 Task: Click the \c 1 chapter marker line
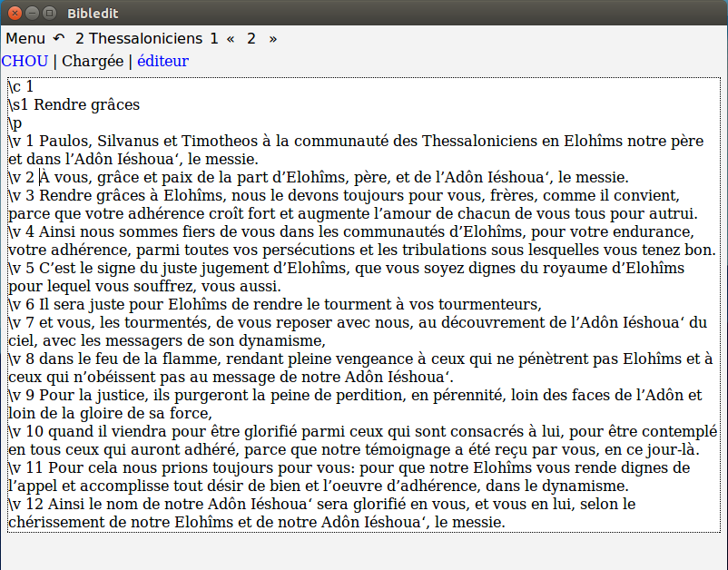[21, 86]
